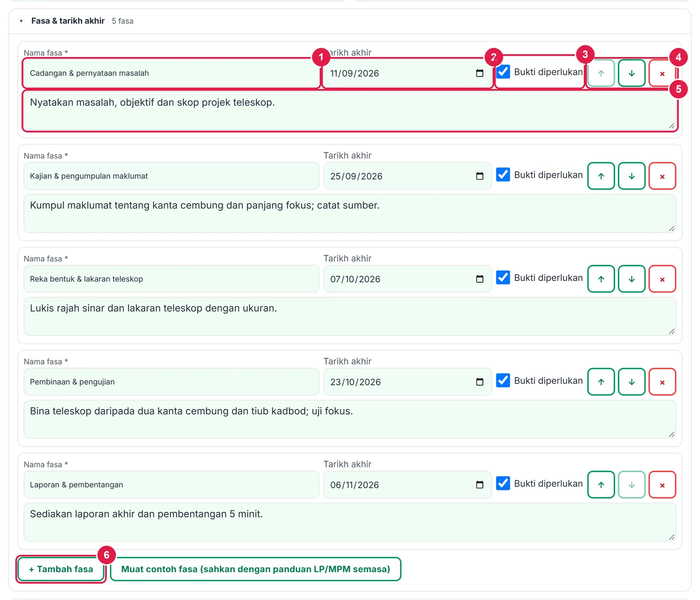Image resolution: width=700 pixels, height=600 pixels.
Task: Uncheck 'Bukti diperlukan' for Cadangan phase
Action: (x=503, y=72)
